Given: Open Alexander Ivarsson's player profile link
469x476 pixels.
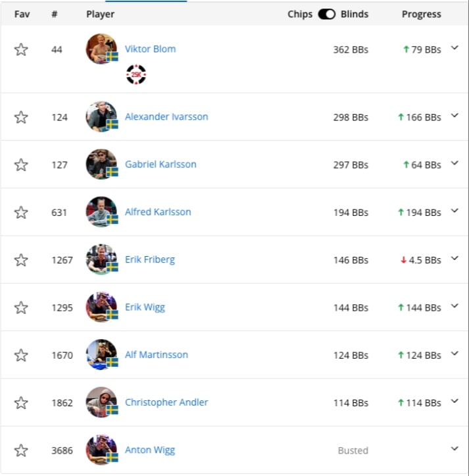Looking at the screenshot, I should (x=166, y=117).
